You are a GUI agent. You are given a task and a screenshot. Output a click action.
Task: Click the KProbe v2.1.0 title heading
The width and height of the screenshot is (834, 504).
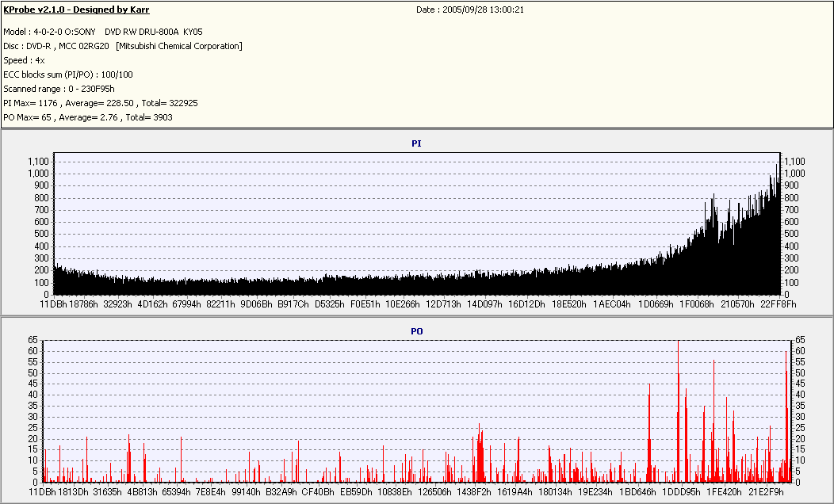point(76,10)
